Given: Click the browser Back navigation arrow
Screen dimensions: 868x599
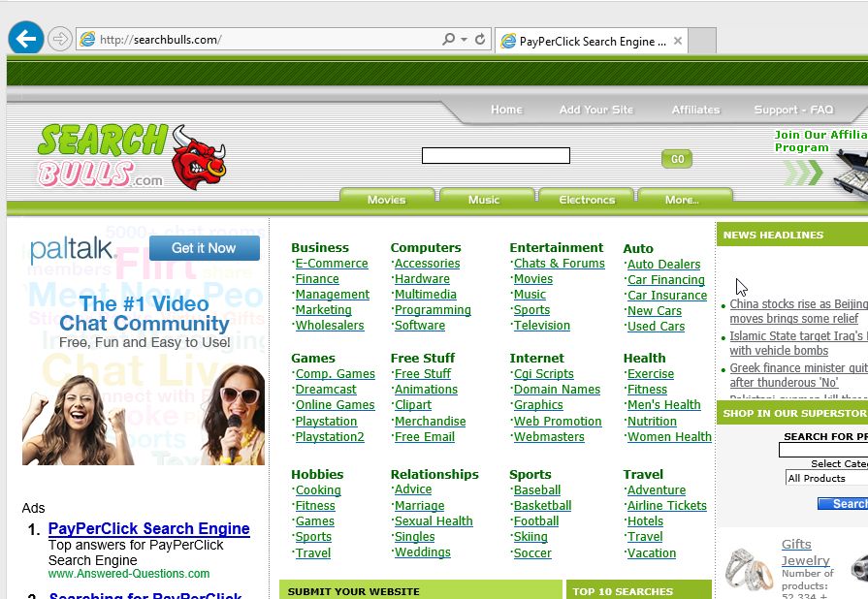Looking at the screenshot, I should coord(25,39).
